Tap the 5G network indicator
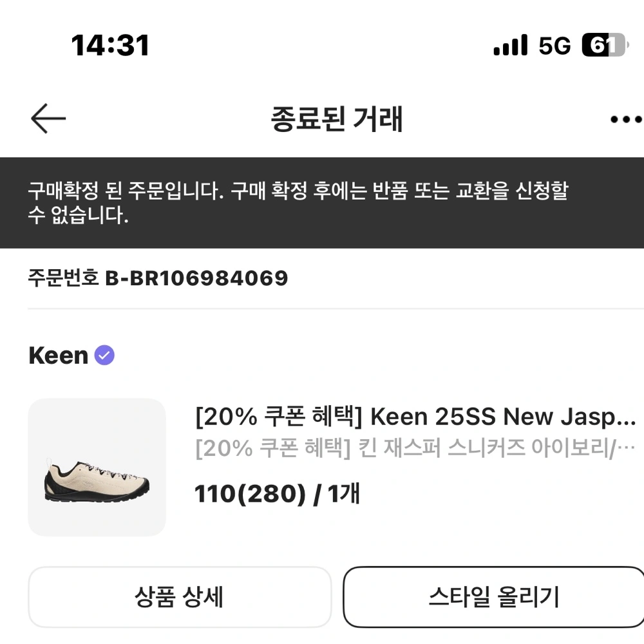Viewport: 644px width, 644px height. tap(554, 46)
